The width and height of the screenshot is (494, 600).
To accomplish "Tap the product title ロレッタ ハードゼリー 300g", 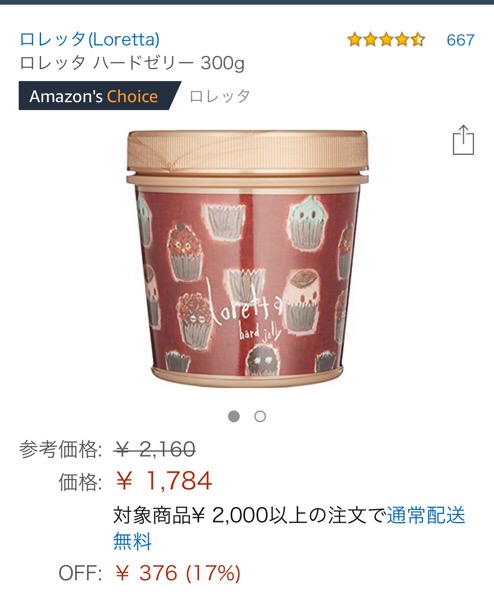I will point(132,63).
